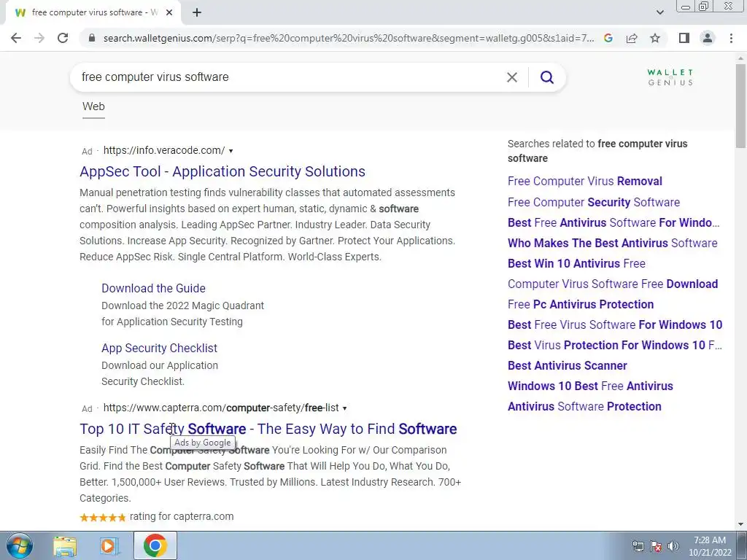This screenshot has width=747, height=560.
Task: Reload the page with the refresh icon
Action: pos(63,38)
